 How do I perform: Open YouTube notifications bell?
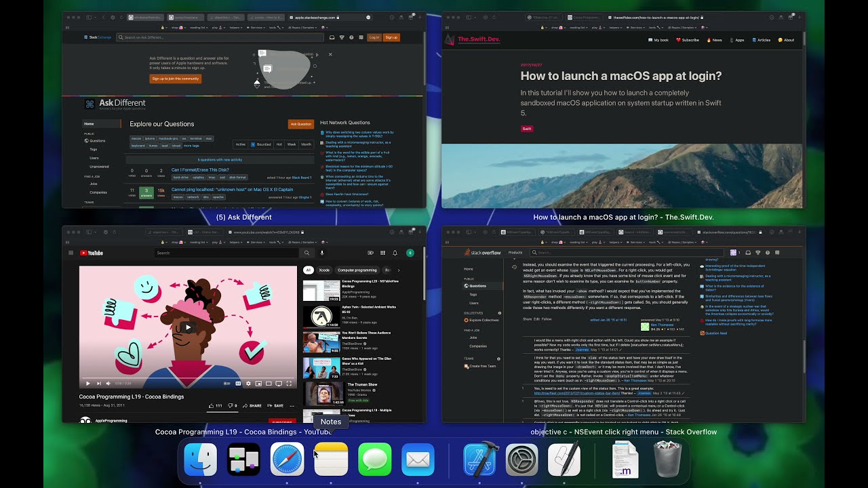click(395, 253)
